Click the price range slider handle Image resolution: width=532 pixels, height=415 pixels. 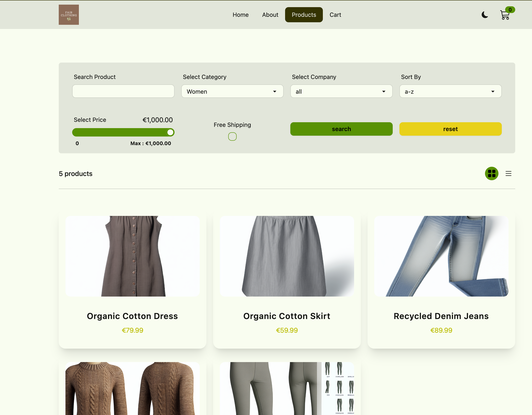[170, 132]
